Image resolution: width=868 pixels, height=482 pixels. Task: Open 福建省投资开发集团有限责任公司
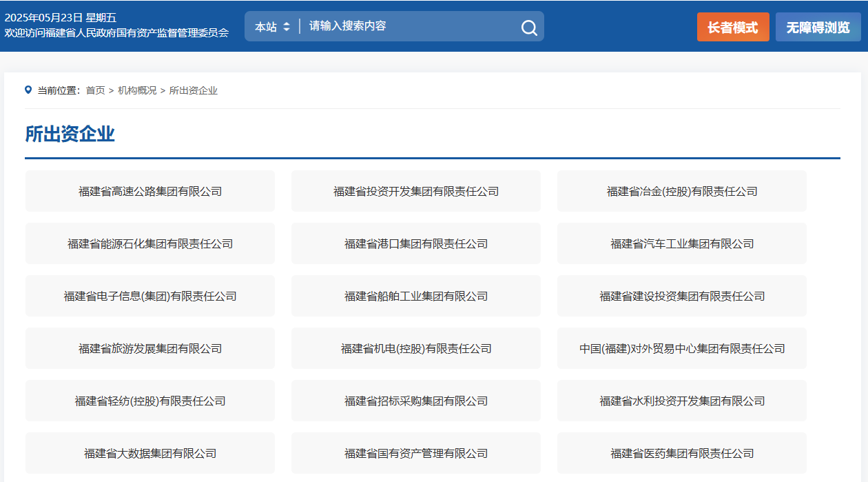coord(416,191)
